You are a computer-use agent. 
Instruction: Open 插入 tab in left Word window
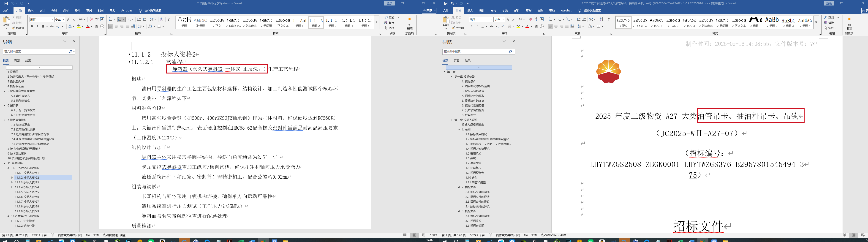(x=31, y=11)
